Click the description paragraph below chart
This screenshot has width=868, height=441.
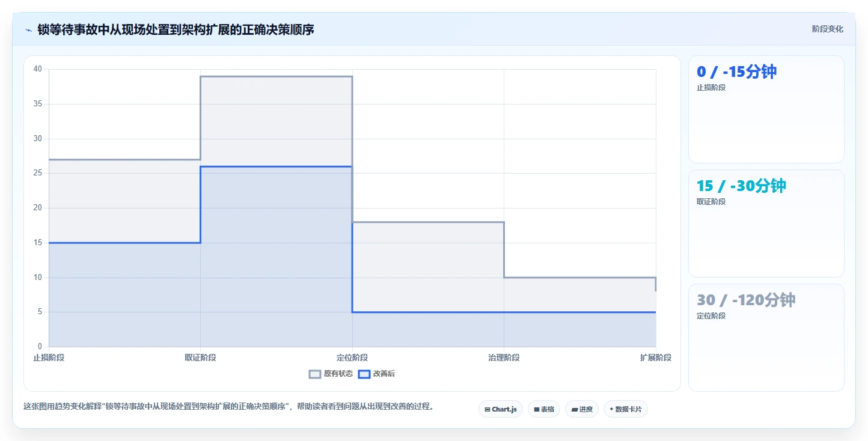228,407
